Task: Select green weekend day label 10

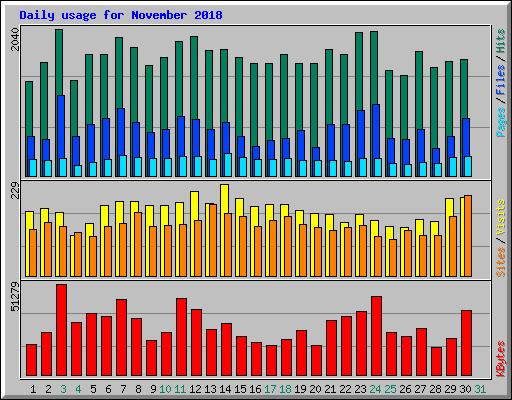Action: pos(165,389)
